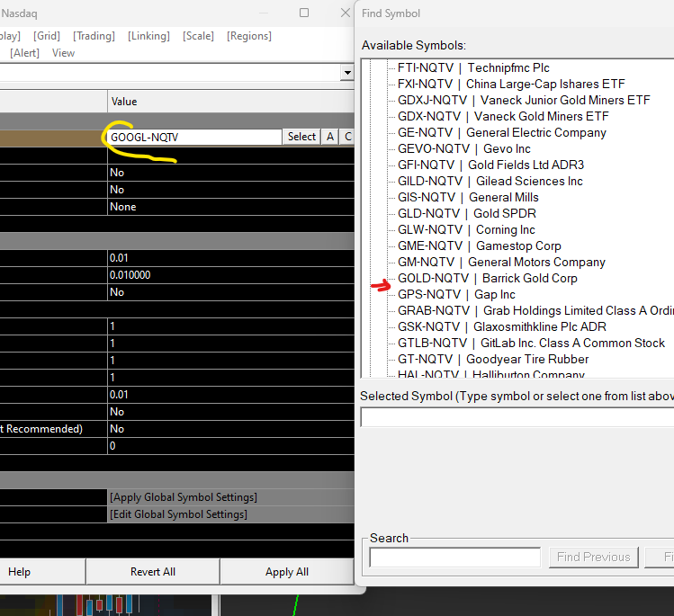
Task: Click the A button next to Select
Action: click(x=330, y=137)
